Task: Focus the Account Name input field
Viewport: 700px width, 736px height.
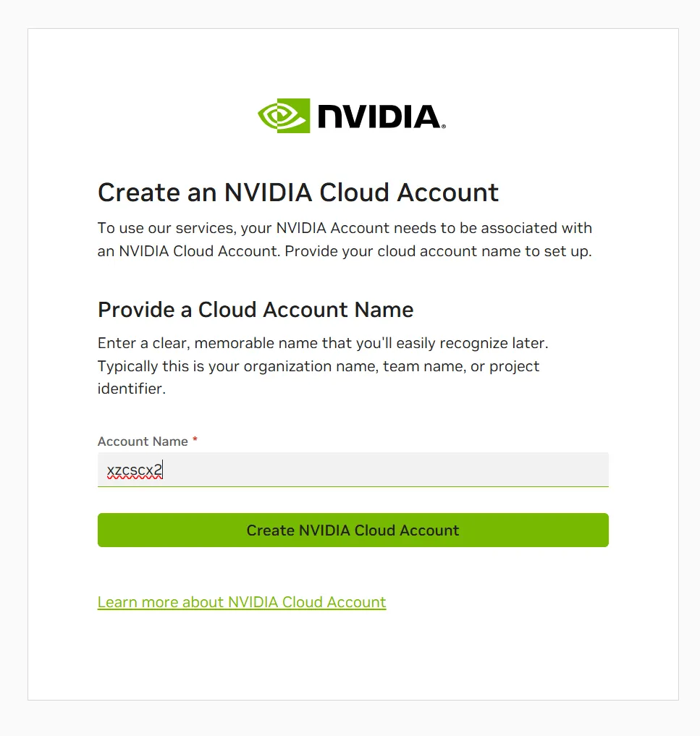Action: click(x=353, y=470)
